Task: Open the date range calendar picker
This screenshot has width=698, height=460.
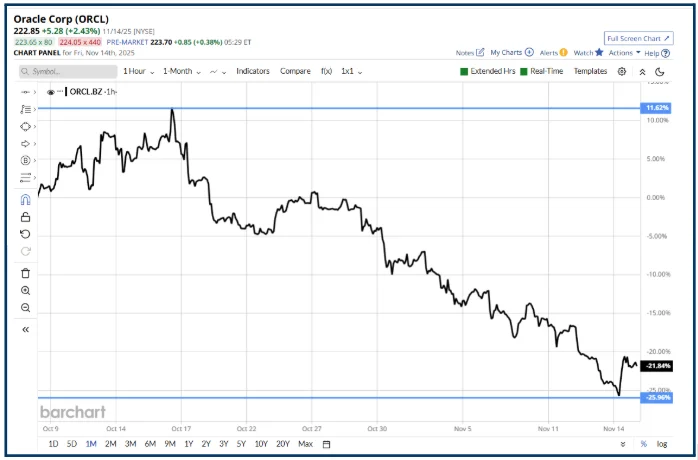Action: (326, 444)
